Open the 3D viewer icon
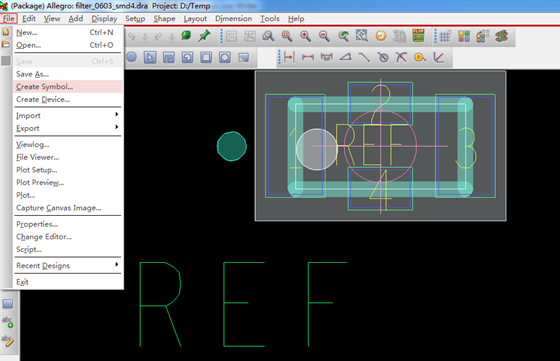Image resolution: width=560 pixels, height=361 pixels. (399, 36)
